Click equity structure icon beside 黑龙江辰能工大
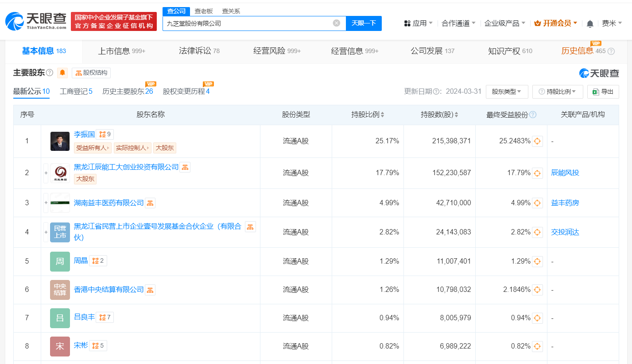The height and width of the screenshot is (364, 632). tap(185, 167)
